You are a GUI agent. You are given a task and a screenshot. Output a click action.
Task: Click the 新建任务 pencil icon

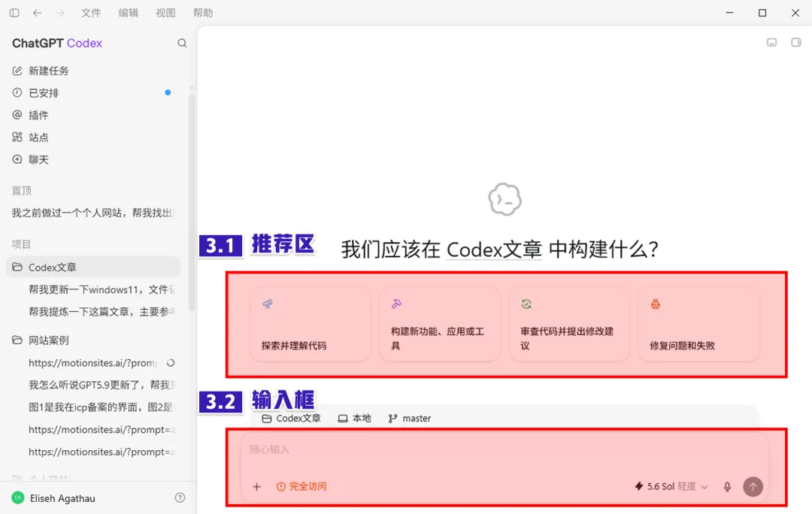[x=17, y=71]
